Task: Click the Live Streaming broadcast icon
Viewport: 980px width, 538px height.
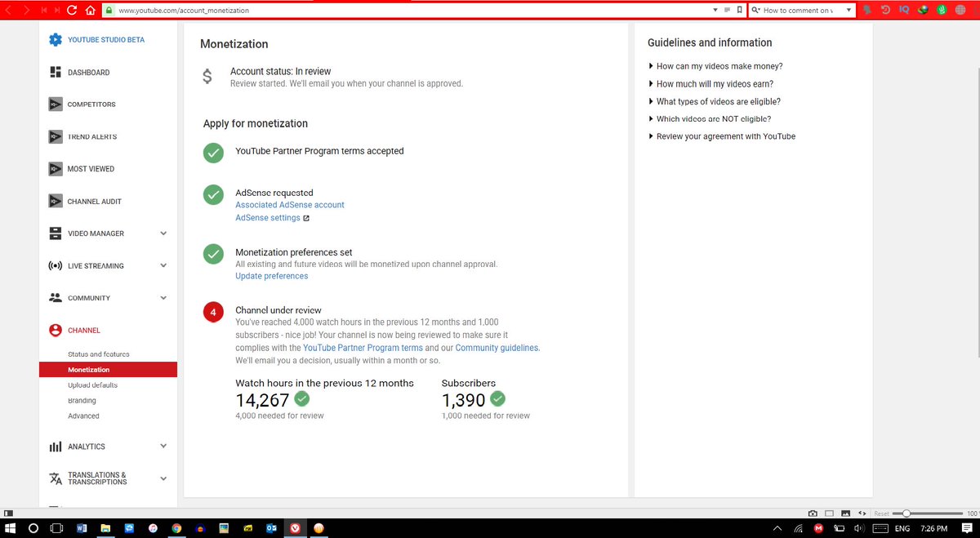Action: point(56,266)
